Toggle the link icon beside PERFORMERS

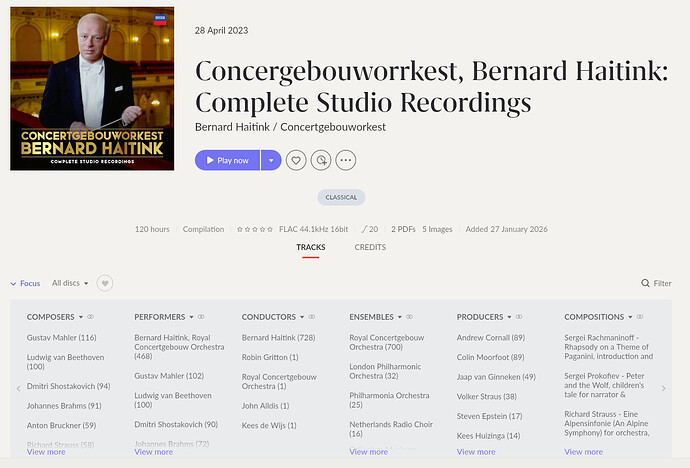201,317
